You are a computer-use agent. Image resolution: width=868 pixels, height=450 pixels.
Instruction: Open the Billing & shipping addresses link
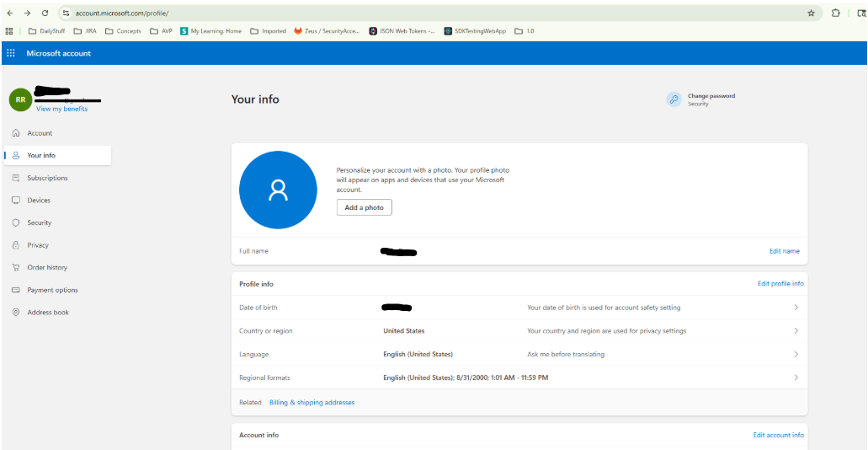[312, 402]
